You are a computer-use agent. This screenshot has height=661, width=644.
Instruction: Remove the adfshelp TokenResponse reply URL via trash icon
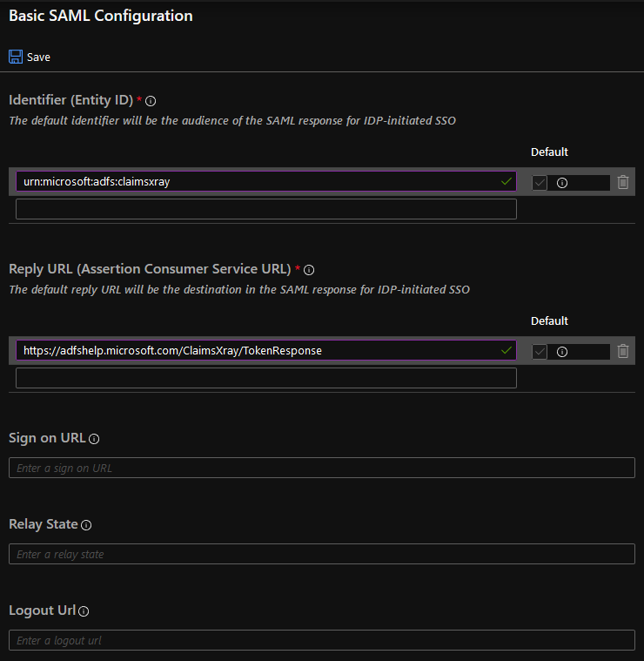pos(622,351)
